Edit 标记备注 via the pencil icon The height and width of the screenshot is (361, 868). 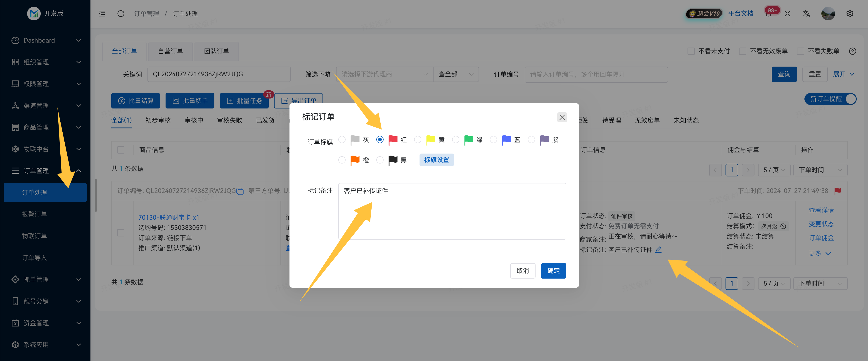point(659,250)
